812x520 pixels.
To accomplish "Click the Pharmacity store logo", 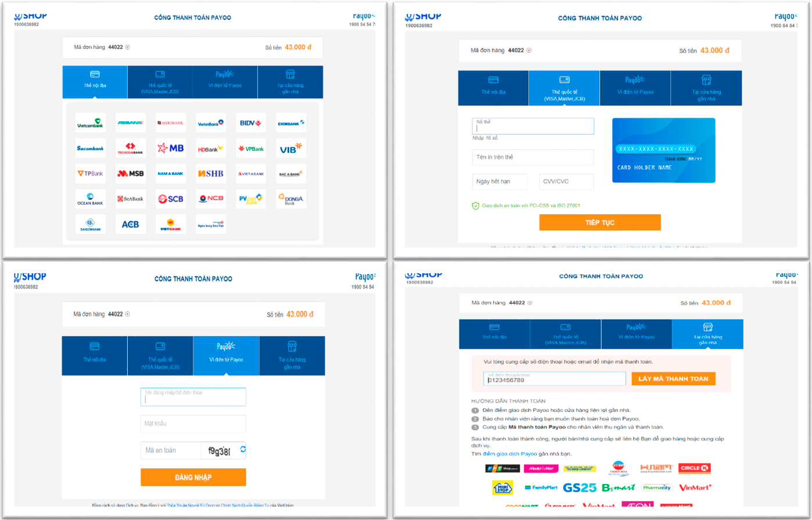I will point(656,488).
